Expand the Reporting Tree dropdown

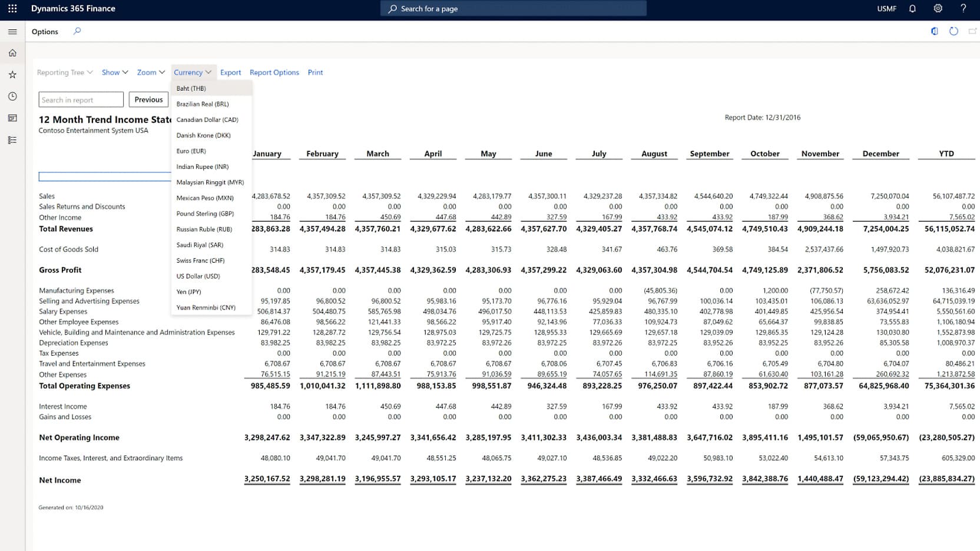click(x=64, y=72)
